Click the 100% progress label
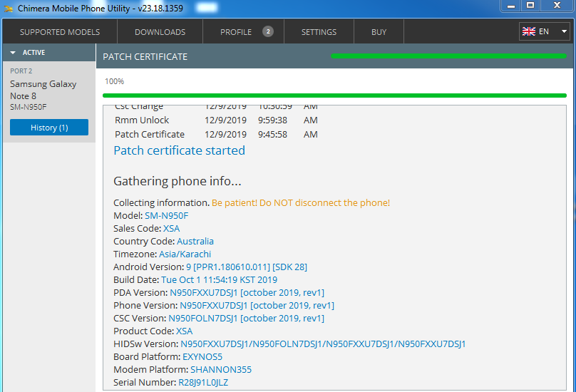Image resolution: width=576 pixels, height=392 pixels. [114, 81]
